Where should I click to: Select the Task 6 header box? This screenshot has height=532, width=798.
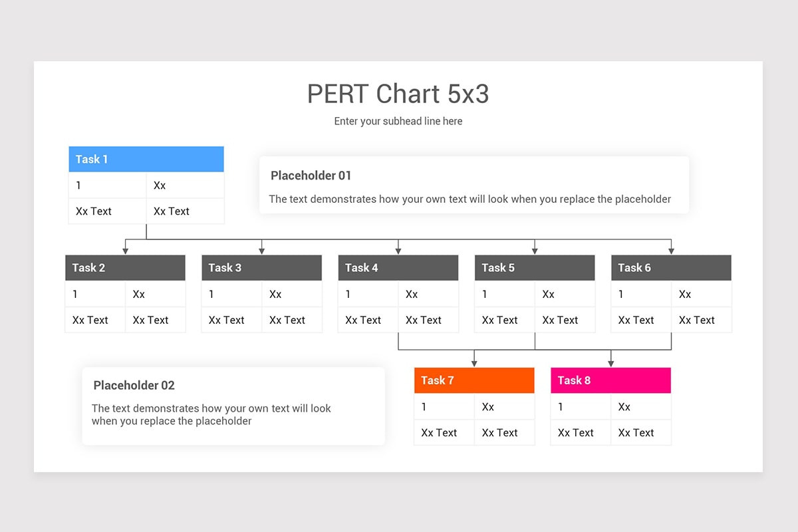(x=671, y=267)
